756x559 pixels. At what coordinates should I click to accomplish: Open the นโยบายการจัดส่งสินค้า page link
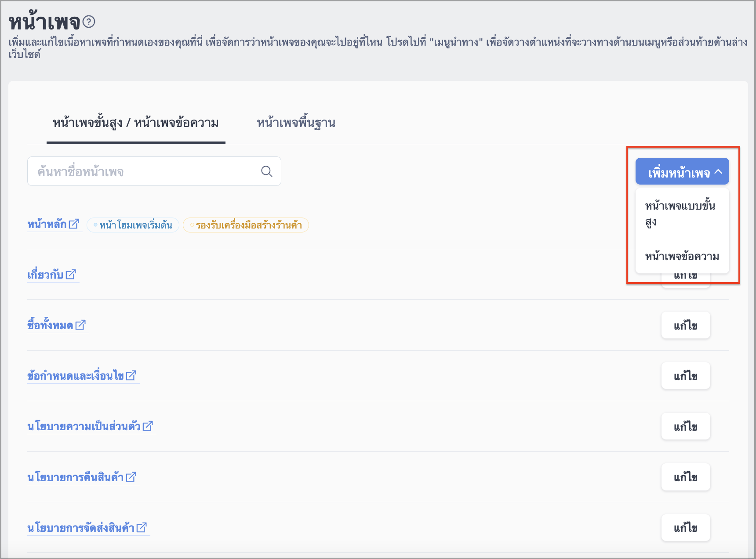(x=81, y=528)
